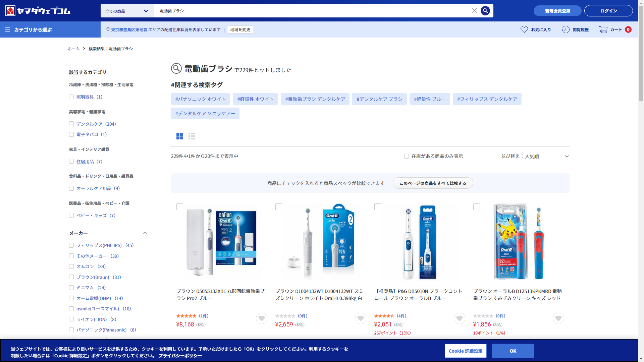Open the shopping cart icon

[603, 29]
